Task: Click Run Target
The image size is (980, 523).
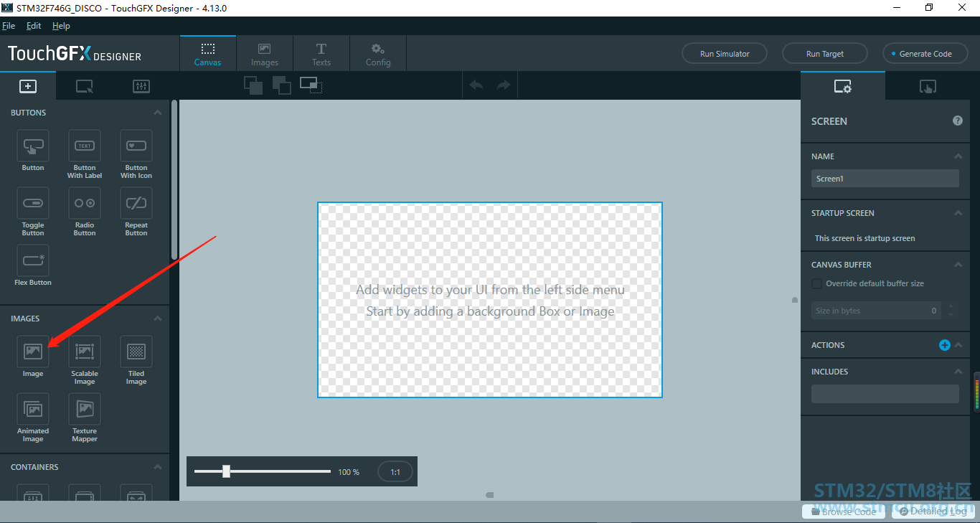Action: point(825,54)
